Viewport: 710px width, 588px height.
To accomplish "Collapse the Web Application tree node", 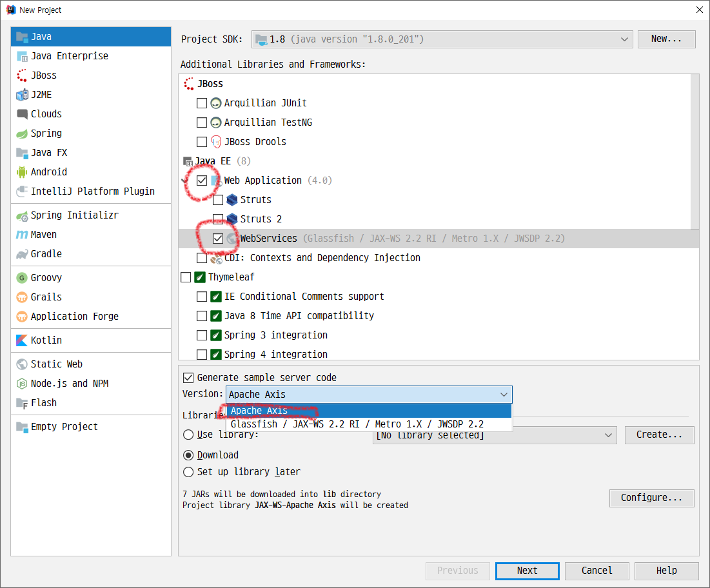I will pyautogui.click(x=184, y=181).
